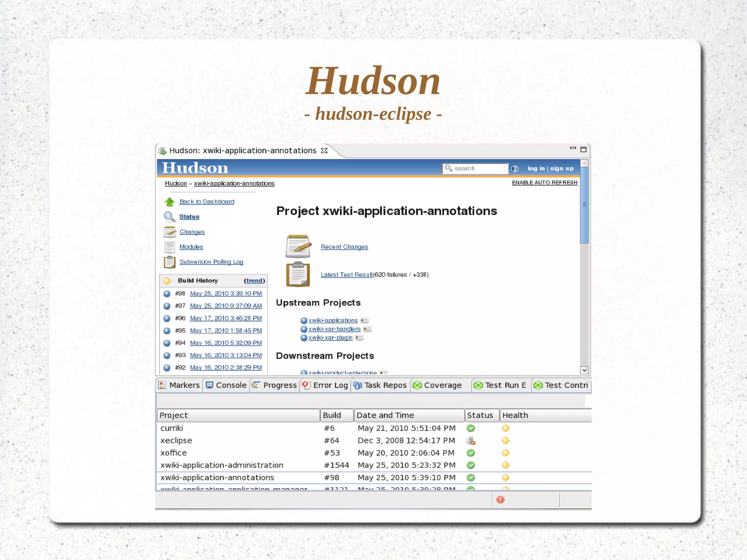Click scrollbar up arrow in Hudson browser

pyautogui.click(x=584, y=163)
